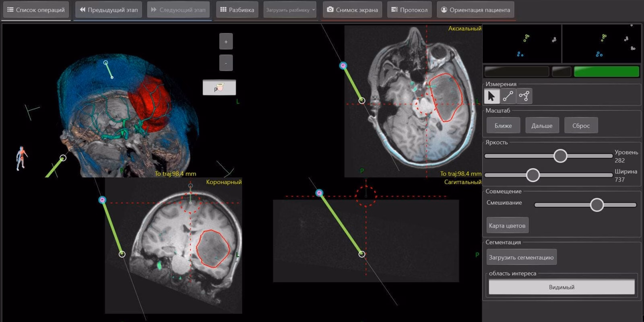Click the Видимый region of interest button

(561, 287)
